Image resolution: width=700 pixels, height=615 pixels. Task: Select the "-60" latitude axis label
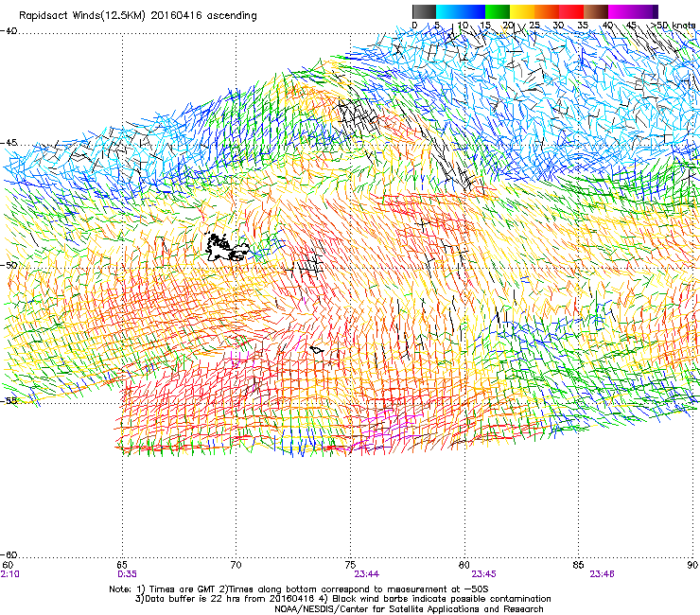coord(9,554)
